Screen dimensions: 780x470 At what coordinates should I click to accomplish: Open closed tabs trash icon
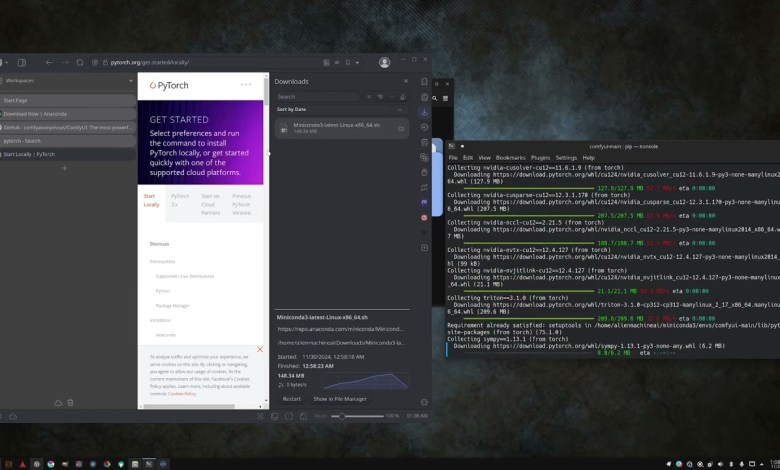[70, 403]
